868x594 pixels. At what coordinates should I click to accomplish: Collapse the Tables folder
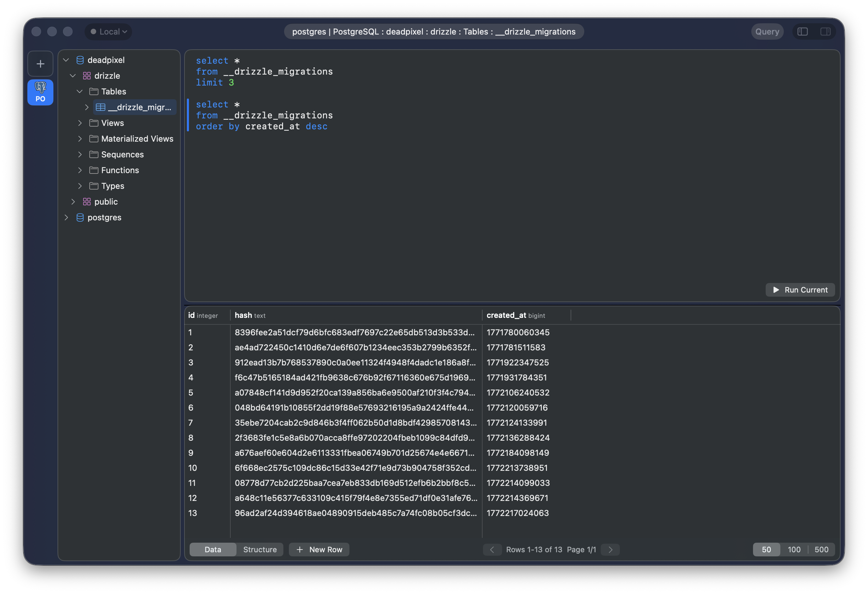click(x=79, y=91)
